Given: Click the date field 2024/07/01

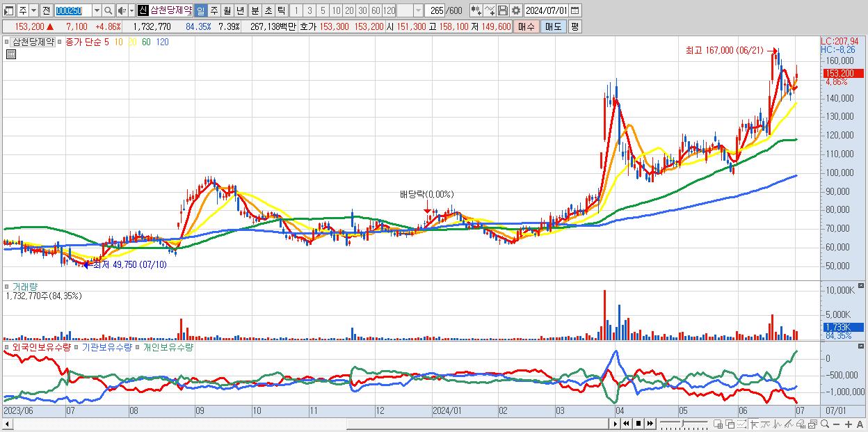Looking at the screenshot, I should point(547,10).
